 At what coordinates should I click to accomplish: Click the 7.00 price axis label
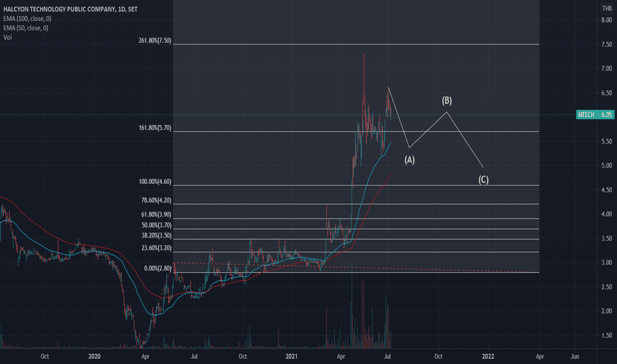606,68
